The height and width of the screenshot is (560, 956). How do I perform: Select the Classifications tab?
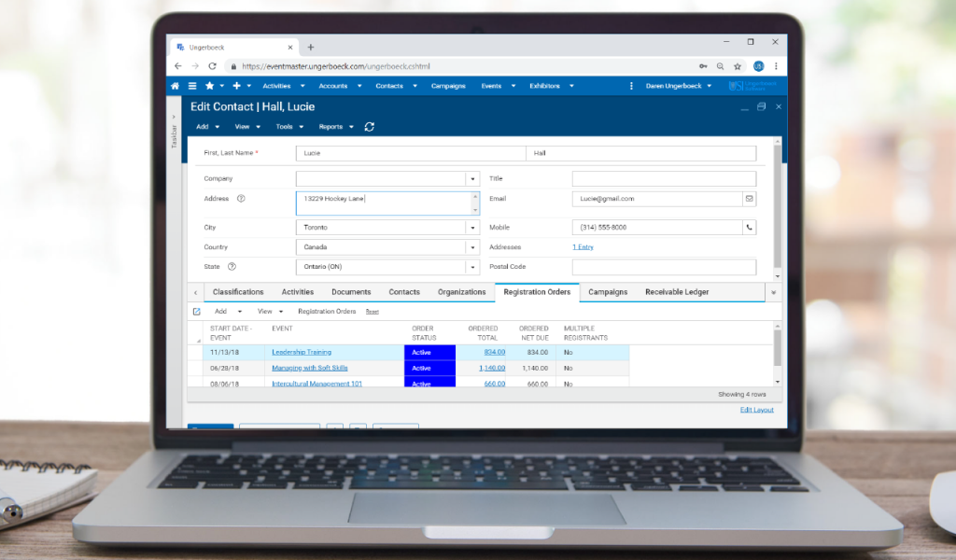tap(238, 292)
